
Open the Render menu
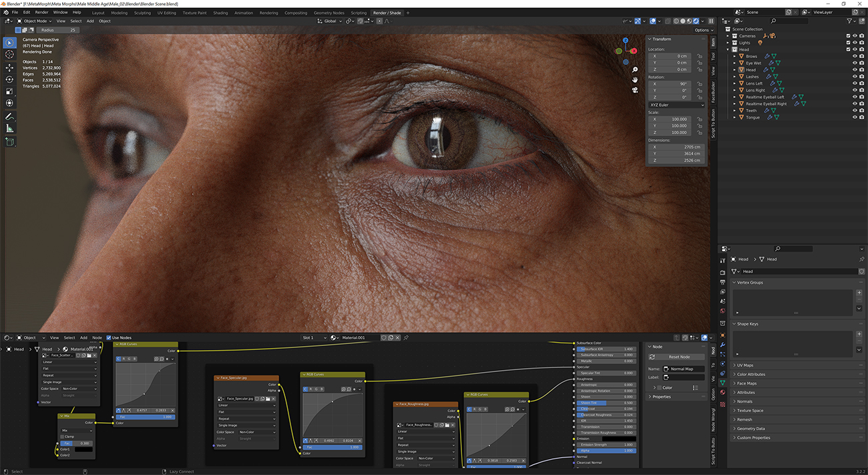click(41, 12)
